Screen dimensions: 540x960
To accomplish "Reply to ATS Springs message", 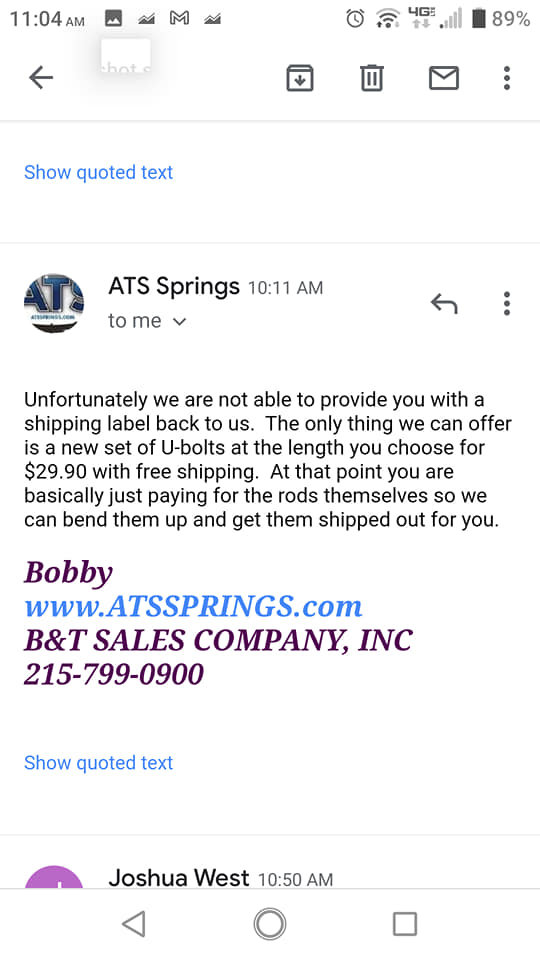I will [444, 303].
